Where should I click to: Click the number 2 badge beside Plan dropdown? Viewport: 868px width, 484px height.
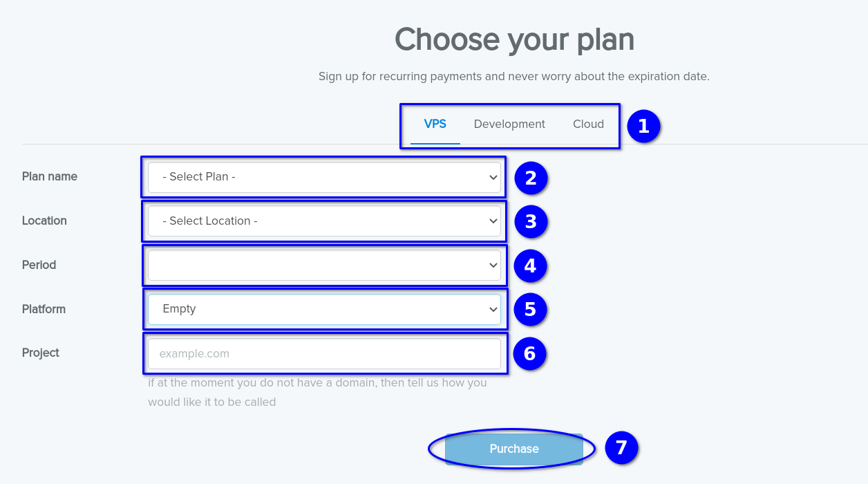pyautogui.click(x=530, y=178)
